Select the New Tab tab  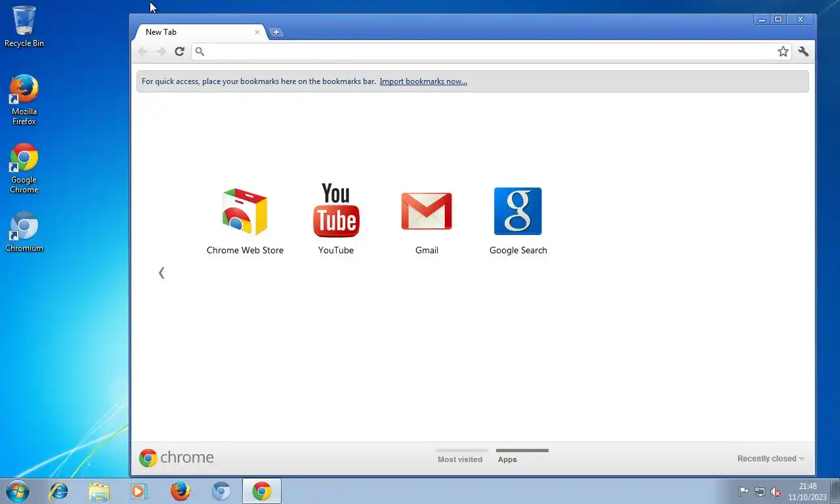[x=199, y=31]
